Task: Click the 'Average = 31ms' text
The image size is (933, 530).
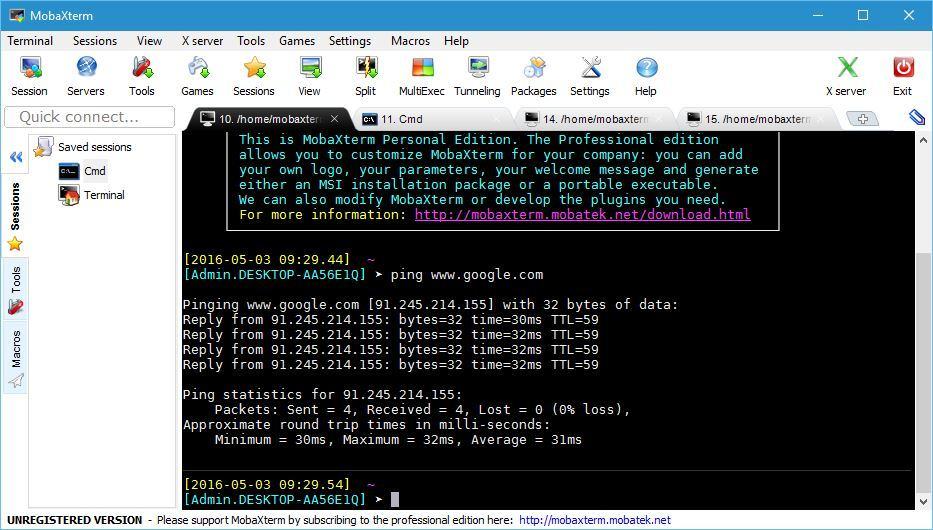Action: [526, 440]
